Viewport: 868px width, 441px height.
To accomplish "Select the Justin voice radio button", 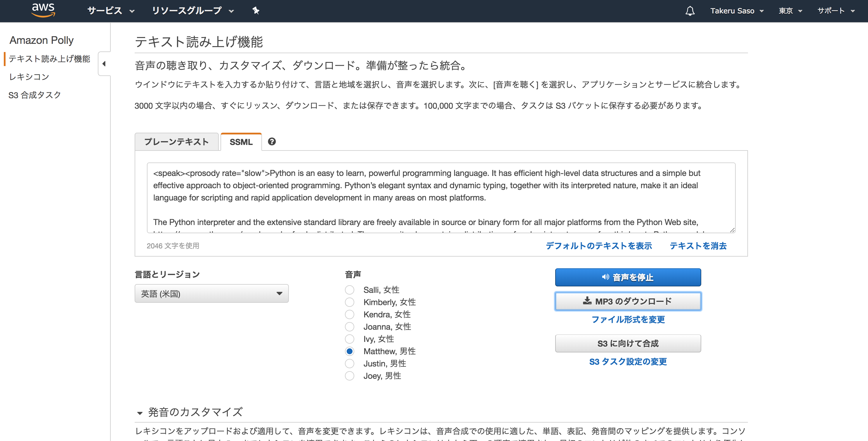I will pos(349,364).
